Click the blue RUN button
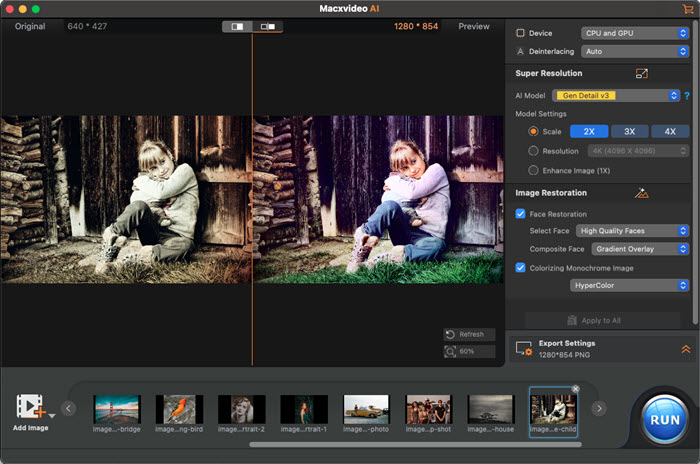700x464 pixels. 665,420
